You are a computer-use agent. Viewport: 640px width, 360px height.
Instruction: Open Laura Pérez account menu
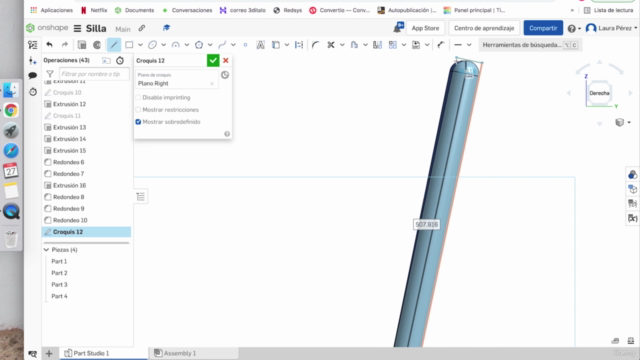pyautogui.click(x=611, y=28)
